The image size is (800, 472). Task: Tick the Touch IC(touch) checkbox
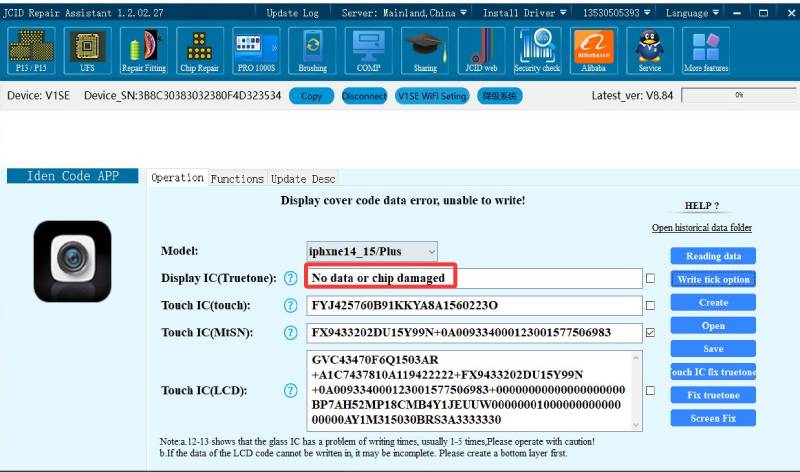click(650, 305)
